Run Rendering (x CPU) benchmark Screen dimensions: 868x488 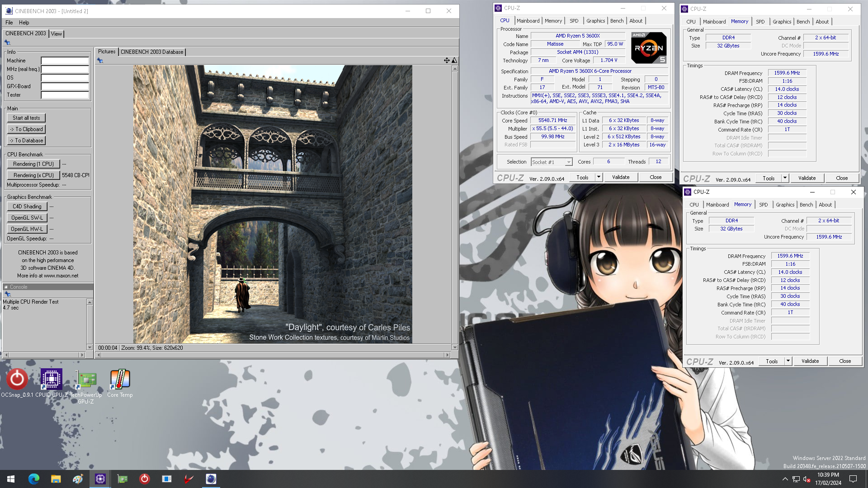click(33, 175)
